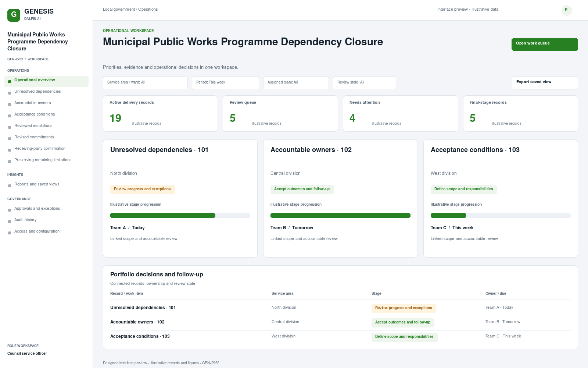
Task: Click the Team A progress bar
Action: pyautogui.click(x=180, y=216)
